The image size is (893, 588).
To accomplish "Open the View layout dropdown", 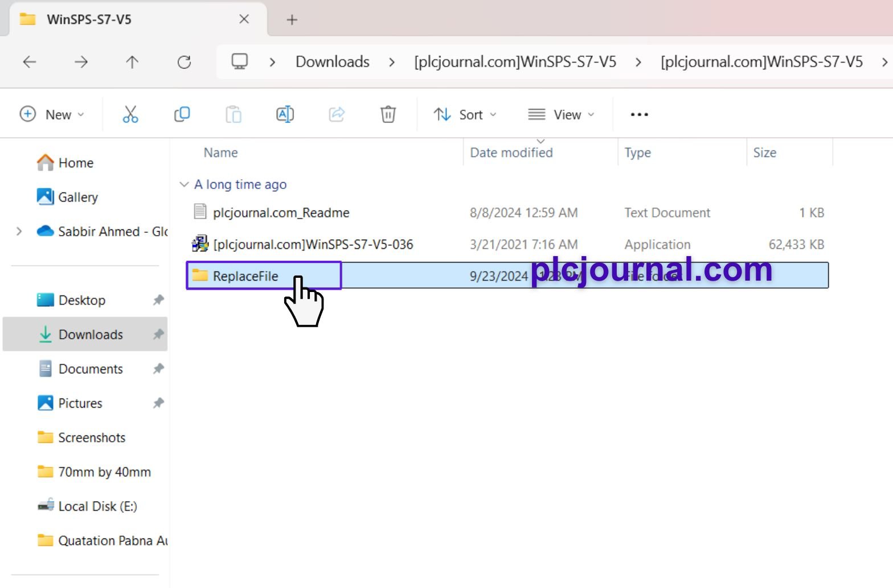I will (x=561, y=114).
